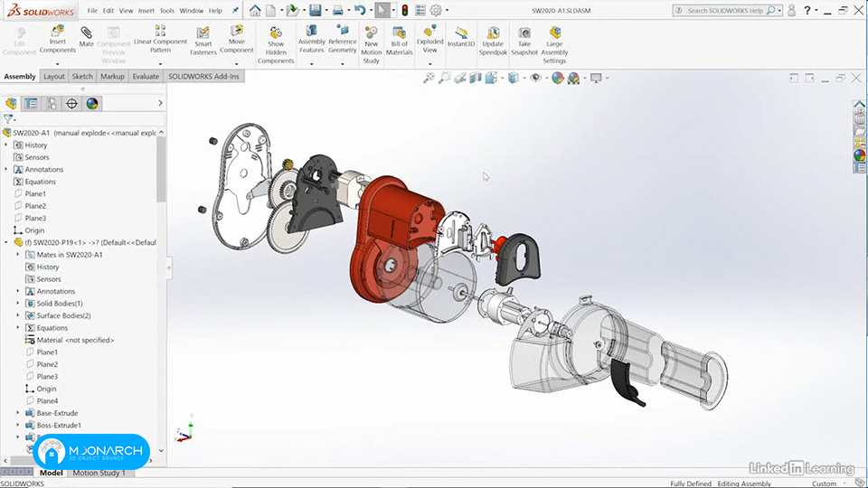Image resolution: width=868 pixels, height=488 pixels.
Task: Click the Apply Scene icon
Action: [573, 78]
